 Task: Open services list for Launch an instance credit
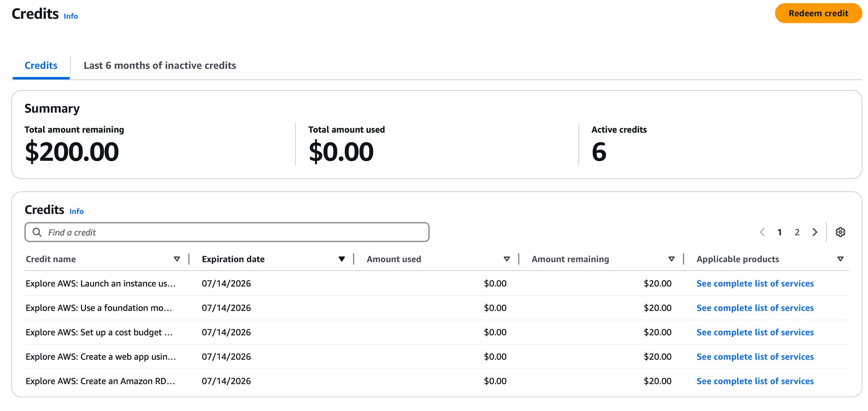(x=755, y=283)
